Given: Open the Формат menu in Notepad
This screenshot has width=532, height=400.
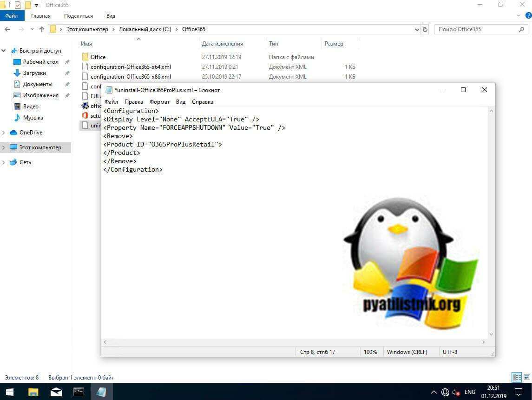Looking at the screenshot, I should tap(159, 101).
